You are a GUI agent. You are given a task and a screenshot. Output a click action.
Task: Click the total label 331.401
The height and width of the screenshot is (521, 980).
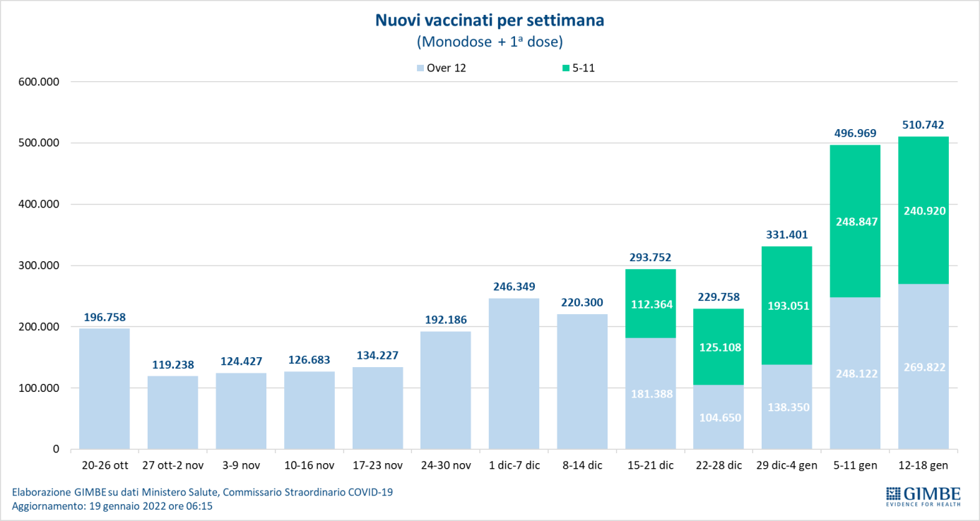click(788, 234)
